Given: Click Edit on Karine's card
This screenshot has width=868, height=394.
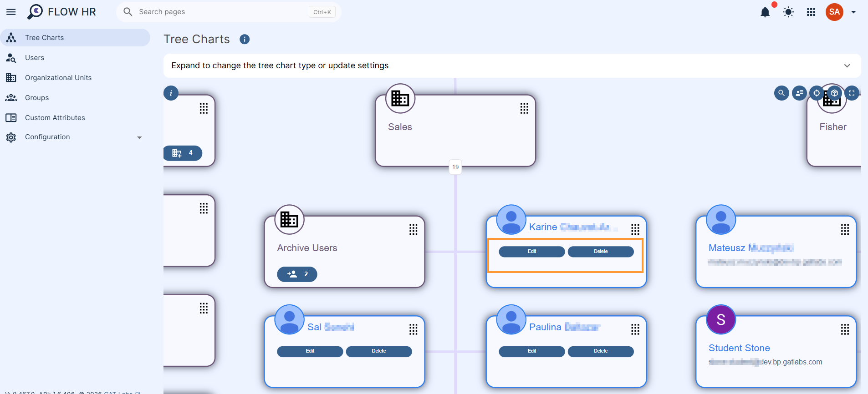Looking at the screenshot, I should (x=532, y=252).
